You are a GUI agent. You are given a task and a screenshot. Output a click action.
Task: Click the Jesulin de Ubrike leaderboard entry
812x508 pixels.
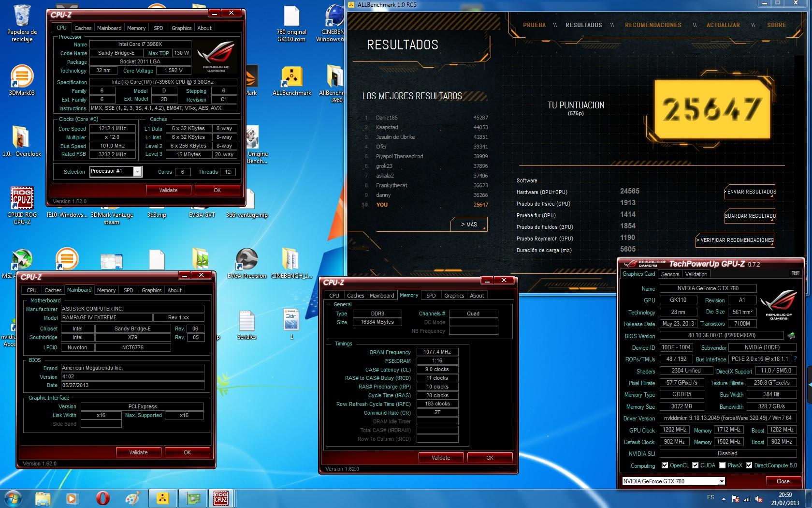[426, 137]
